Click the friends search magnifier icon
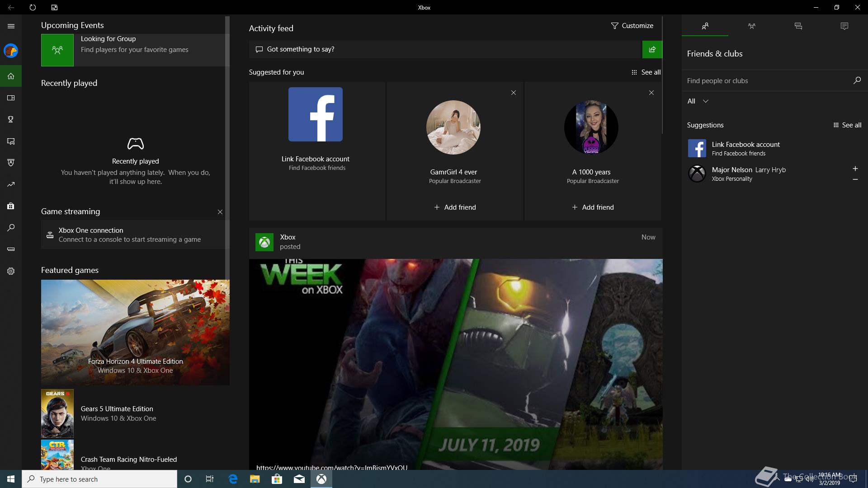The image size is (868, 488). click(x=857, y=80)
